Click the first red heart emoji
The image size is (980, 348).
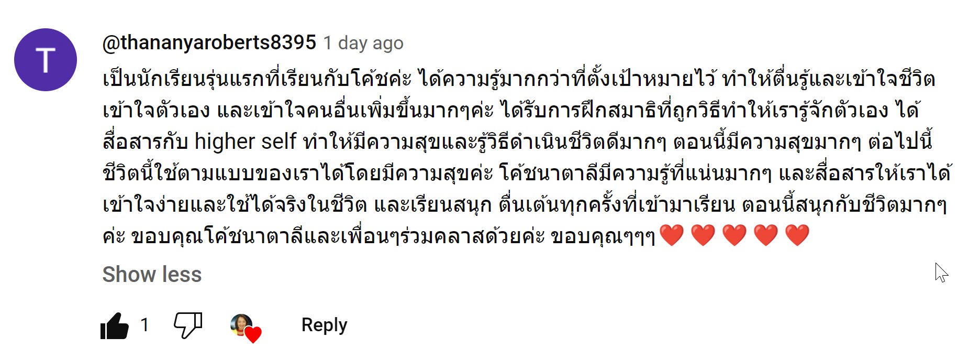[672, 235]
